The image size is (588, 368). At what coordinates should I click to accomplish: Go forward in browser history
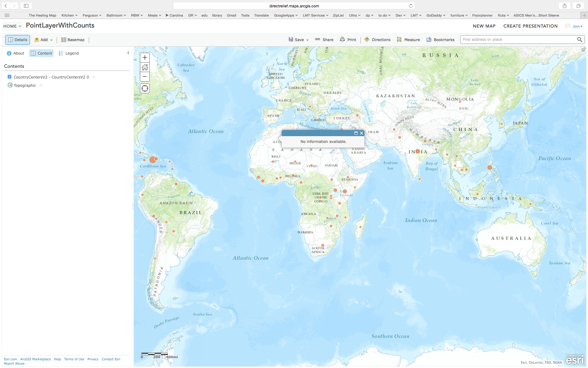coord(14,6)
